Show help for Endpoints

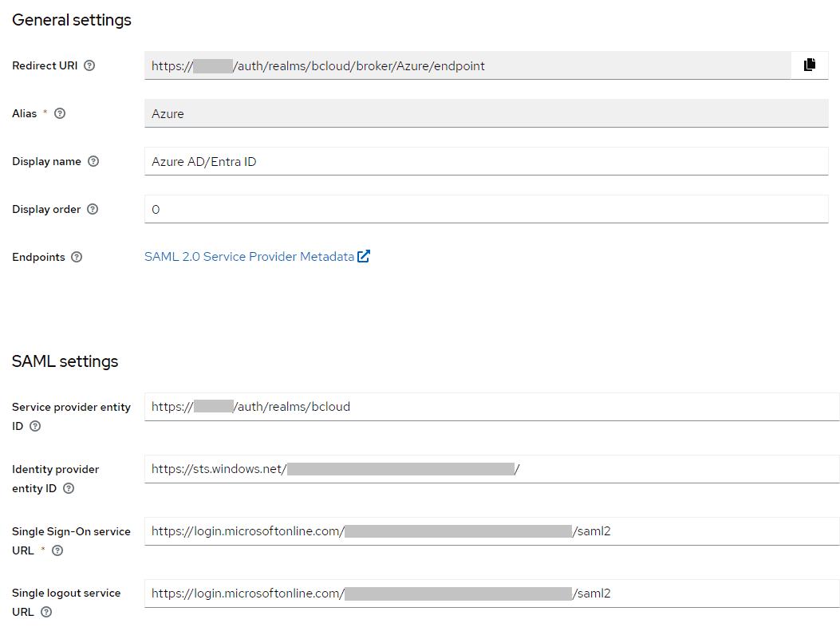pyautogui.click(x=77, y=257)
